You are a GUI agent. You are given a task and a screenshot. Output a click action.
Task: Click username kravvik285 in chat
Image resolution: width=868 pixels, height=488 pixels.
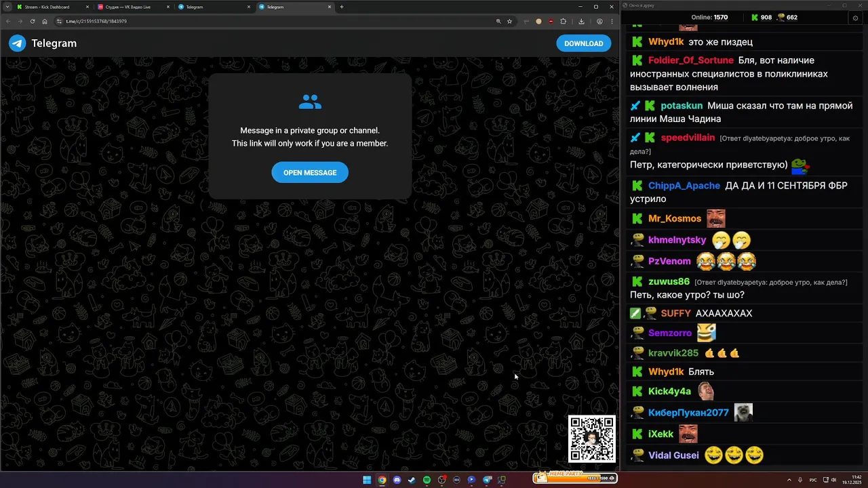pos(673,352)
